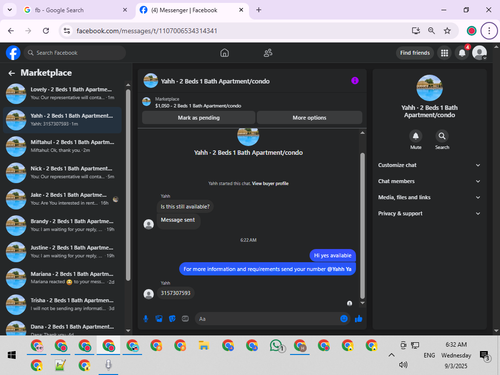Open the Friends icon in top navigation
Image resolution: width=500 pixels, height=375 pixels.
pos(268,53)
